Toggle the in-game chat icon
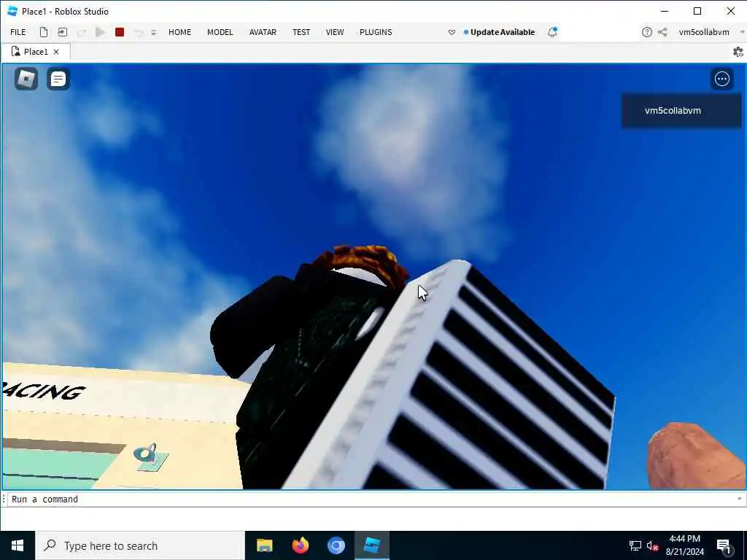 point(58,79)
